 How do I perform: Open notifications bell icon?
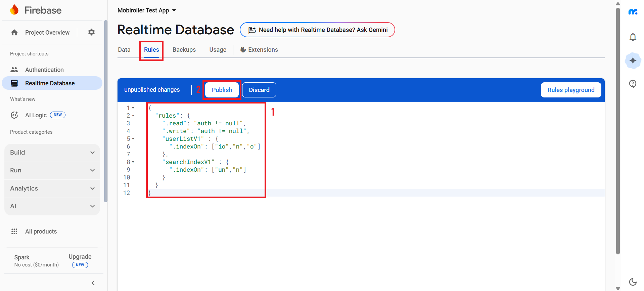pos(633,37)
